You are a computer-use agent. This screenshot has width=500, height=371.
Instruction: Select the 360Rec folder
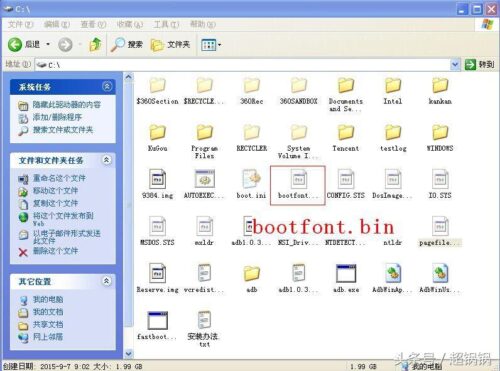tap(252, 91)
